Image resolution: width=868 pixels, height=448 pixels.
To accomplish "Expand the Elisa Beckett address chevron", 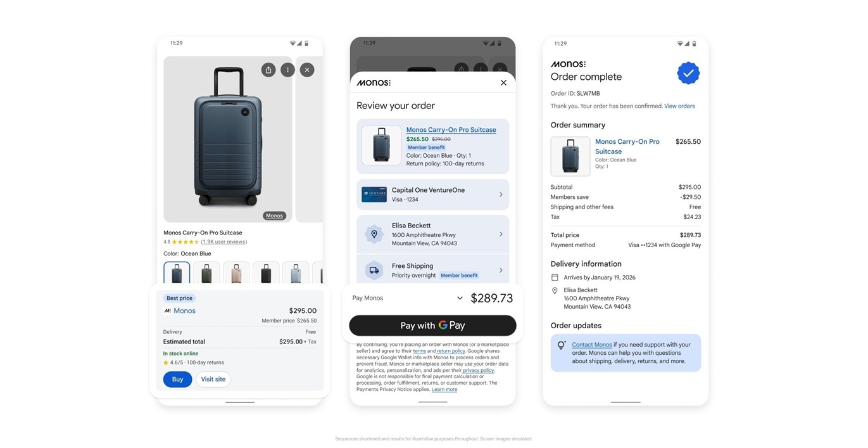I will pyautogui.click(x=501, y=234).
